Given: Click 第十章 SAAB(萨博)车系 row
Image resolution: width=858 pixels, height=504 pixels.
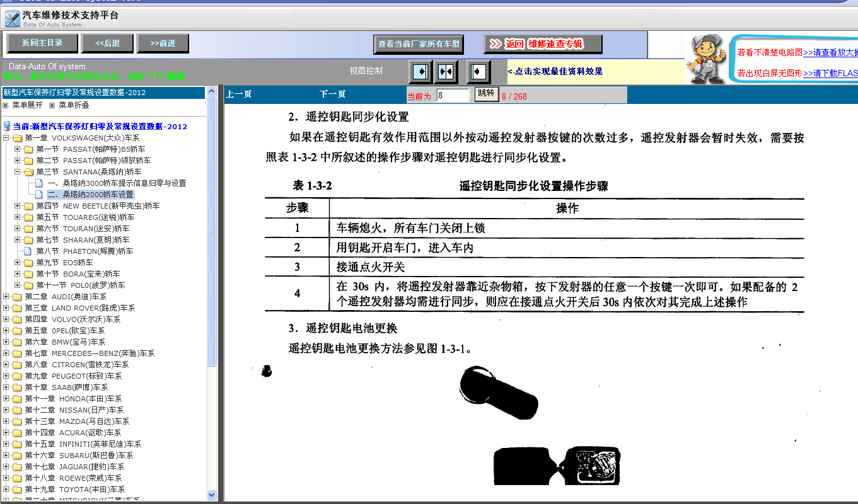Looking at the screenshot, I should coord(66,387).
